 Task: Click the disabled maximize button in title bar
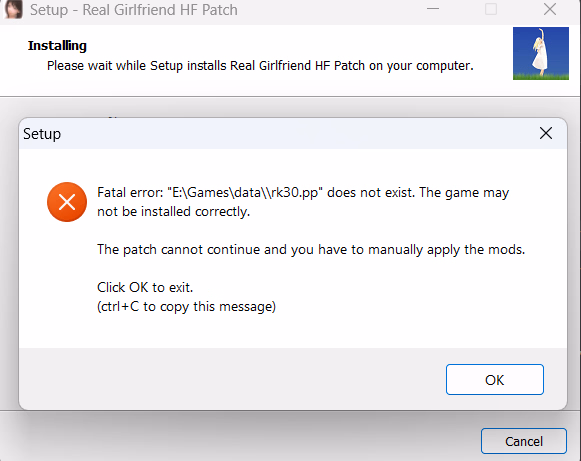tap(491, 9)
